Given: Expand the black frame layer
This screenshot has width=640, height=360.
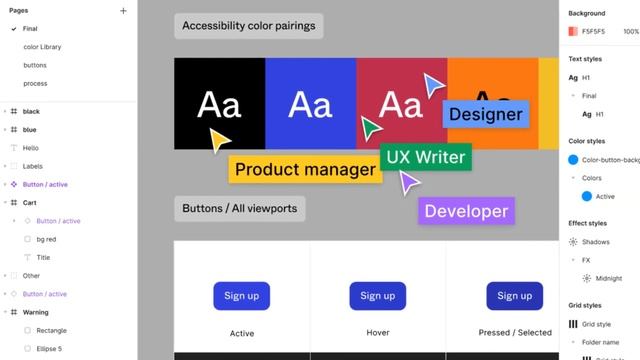Looking at the screenshot, I should [x=5, y=111].
